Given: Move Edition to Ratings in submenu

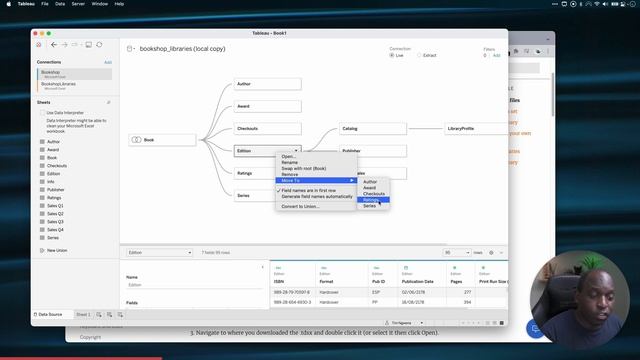Looking at the screenshot, I should coord(373,200).
